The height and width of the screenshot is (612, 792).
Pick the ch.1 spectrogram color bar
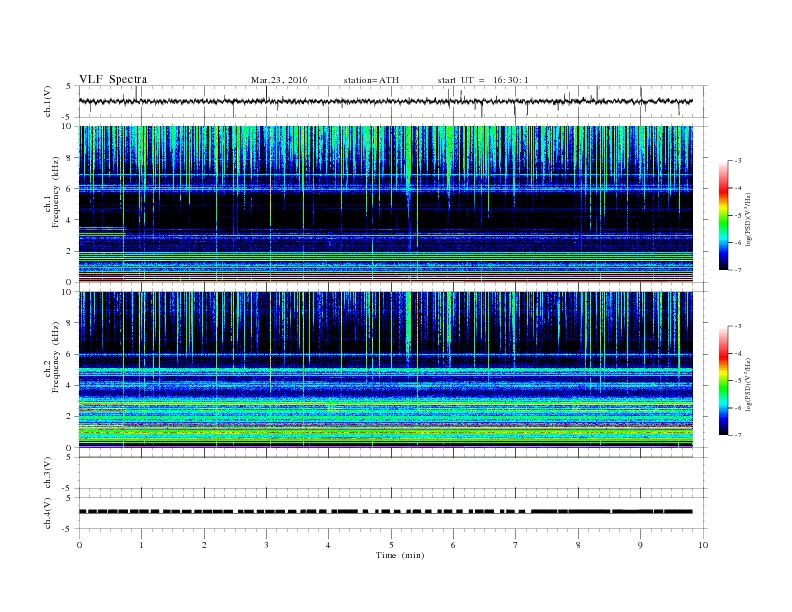[x=723, y=216]
